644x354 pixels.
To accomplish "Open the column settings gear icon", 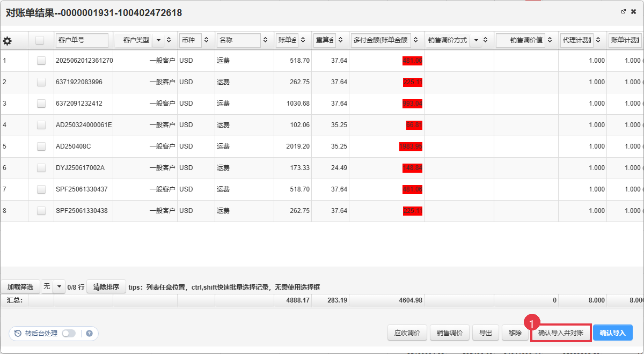I will click(8, 41).
